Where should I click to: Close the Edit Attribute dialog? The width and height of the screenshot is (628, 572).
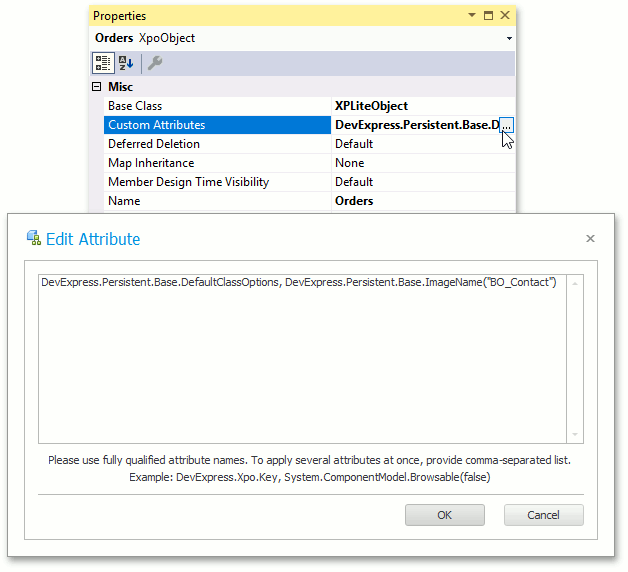(590, 239)
